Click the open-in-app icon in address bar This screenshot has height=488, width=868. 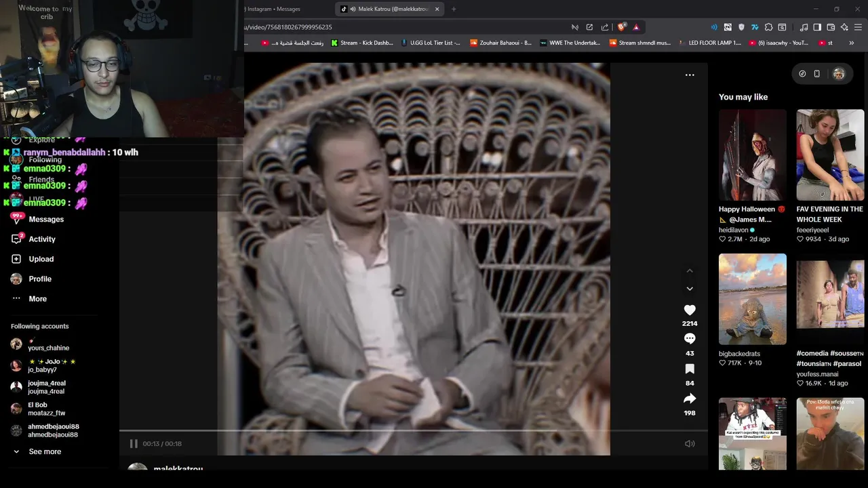(589, 27)
